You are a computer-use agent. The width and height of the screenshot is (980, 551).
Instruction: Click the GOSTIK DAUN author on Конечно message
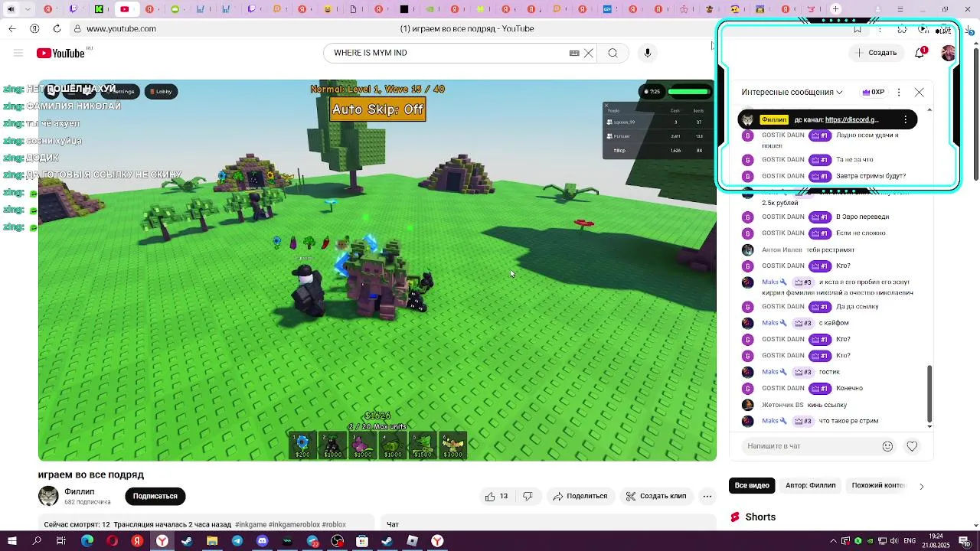tap(782, 388)
